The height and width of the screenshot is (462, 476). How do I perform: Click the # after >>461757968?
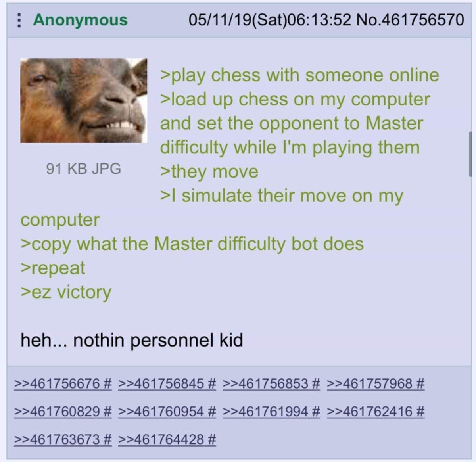pyautogui.click(x=420, y=383)
